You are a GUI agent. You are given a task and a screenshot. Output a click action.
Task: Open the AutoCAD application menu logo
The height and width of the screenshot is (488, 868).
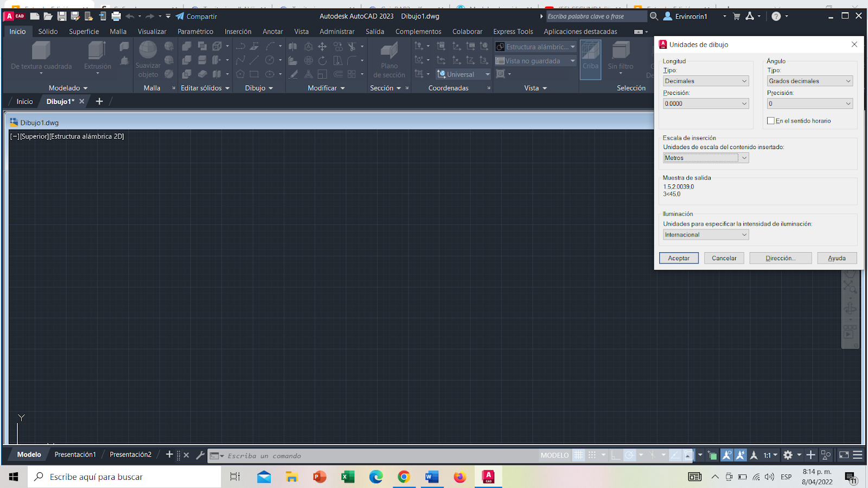(14, 16)
